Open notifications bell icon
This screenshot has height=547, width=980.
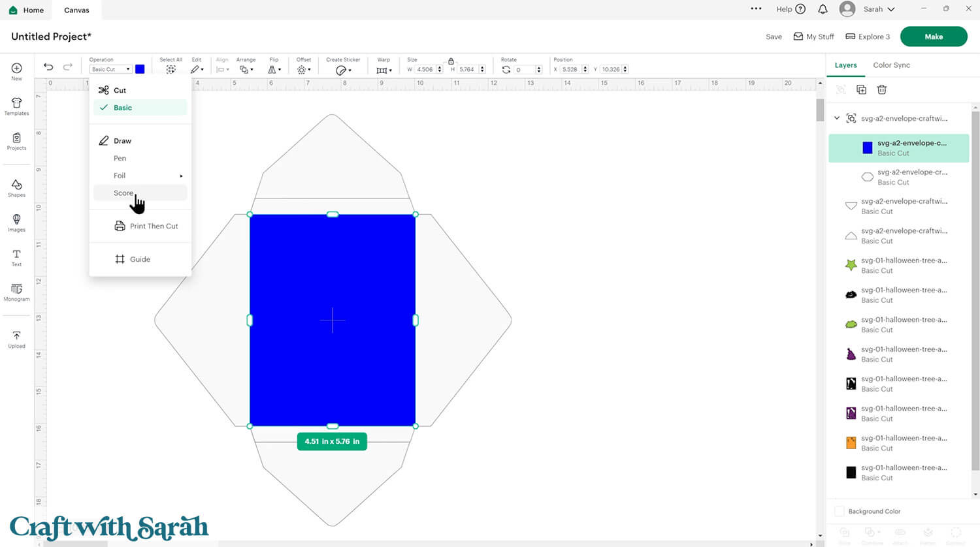[823, 9]
